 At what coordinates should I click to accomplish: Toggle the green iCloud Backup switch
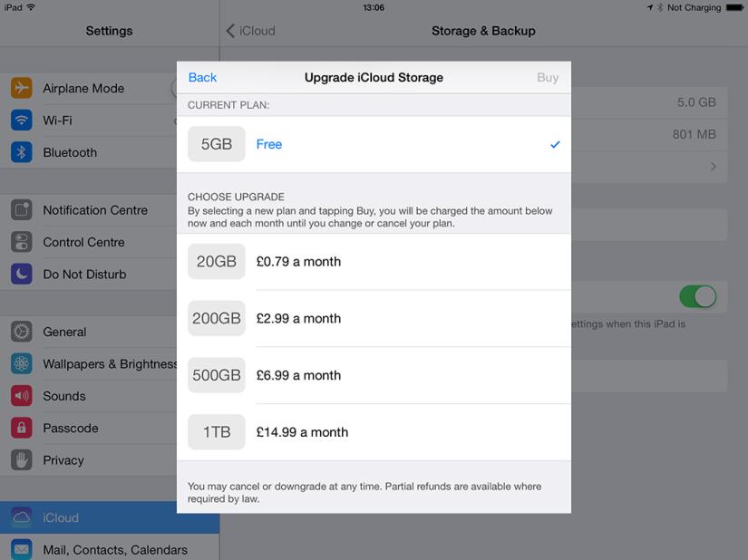click(x=696, y=296)
